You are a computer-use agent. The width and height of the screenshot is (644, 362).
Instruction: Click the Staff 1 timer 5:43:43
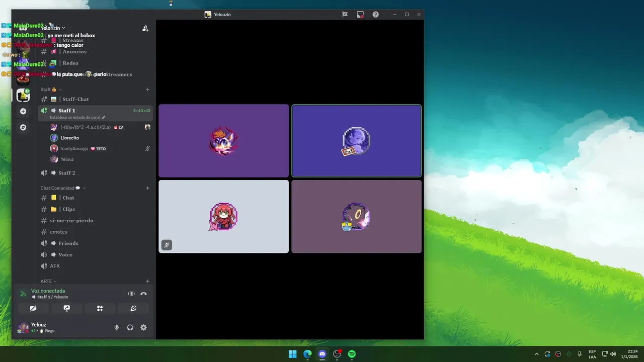point(141,111)
